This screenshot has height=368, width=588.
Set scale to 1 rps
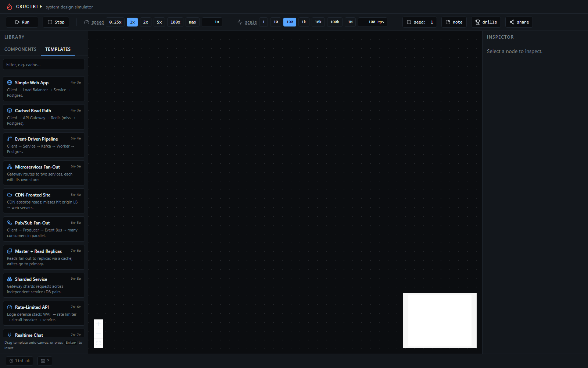pyautogui.click(x=263, y=22)
